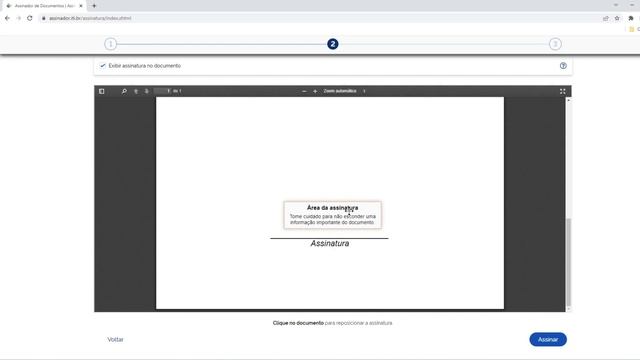Image resolution: width=640 pixels, height=360 pixels.
Task: Open the help icon beside signature option
Action: [x=563, y=66]
